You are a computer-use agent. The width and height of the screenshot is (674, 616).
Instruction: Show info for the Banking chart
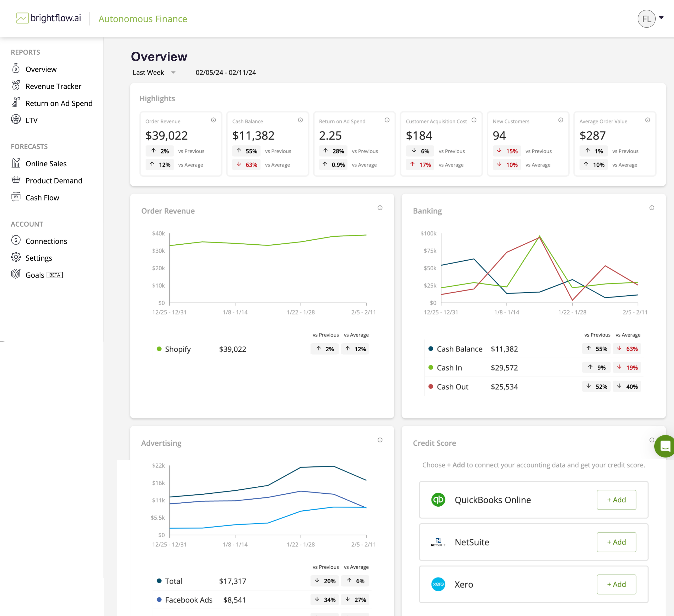click(652, 208)
